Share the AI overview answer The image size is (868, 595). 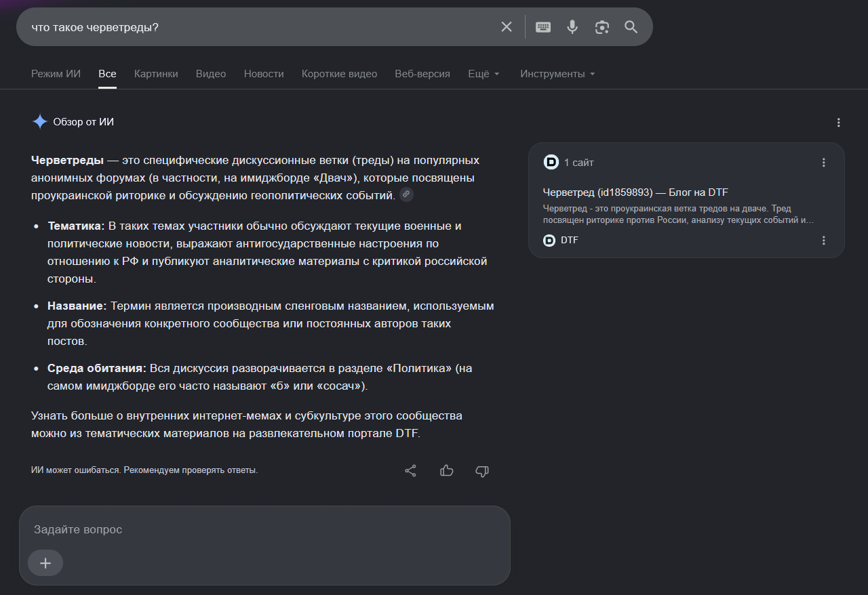click(x=410, y=470)
